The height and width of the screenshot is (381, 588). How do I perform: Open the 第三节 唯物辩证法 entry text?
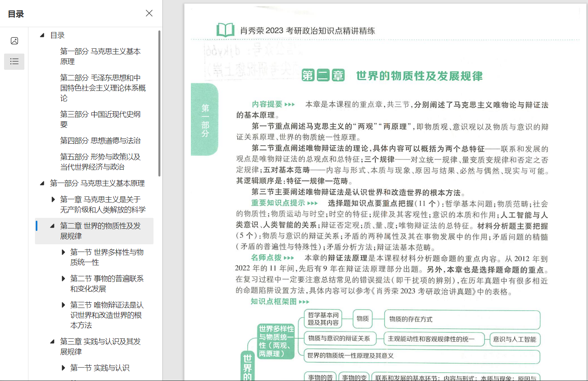pos(107,315)
